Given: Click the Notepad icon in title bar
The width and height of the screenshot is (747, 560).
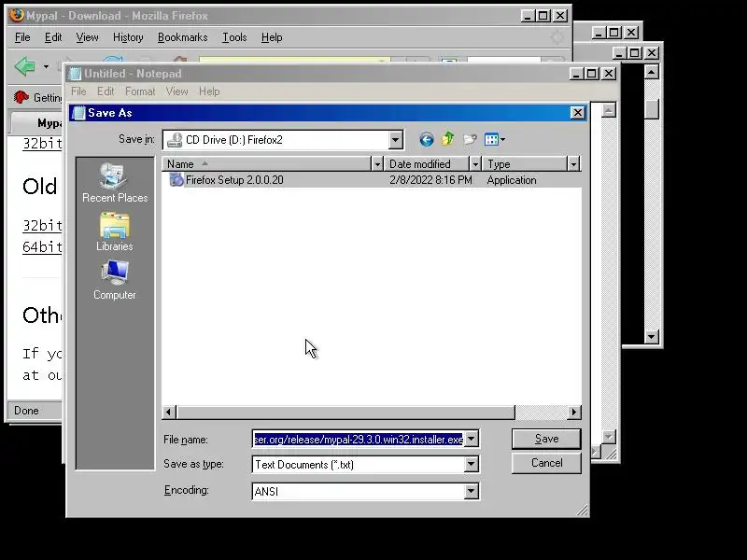Looking at the screenshot, I should tap(76, 74).
